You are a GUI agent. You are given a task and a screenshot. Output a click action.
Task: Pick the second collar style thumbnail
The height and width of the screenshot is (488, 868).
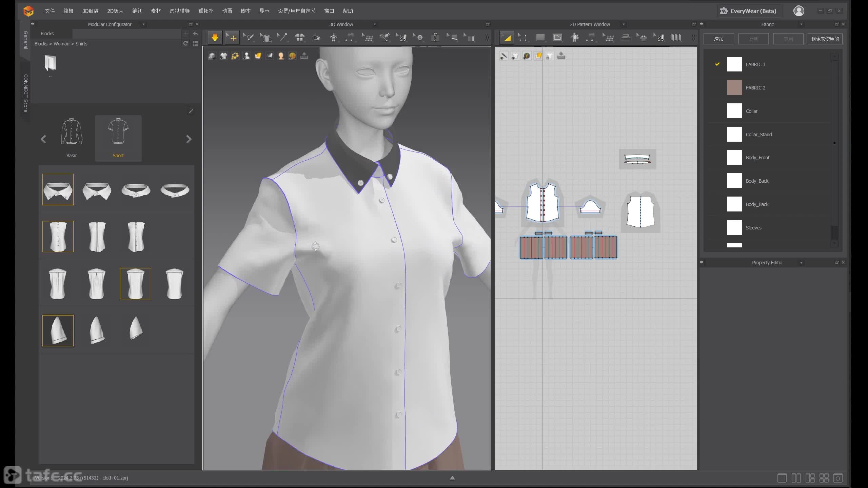tap(97, 190)
